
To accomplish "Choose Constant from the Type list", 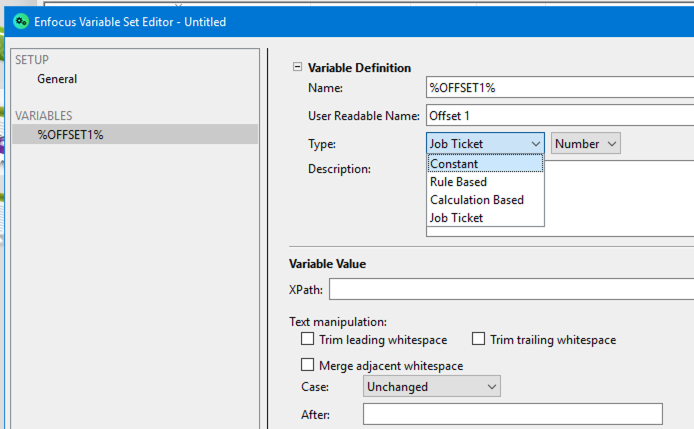I will 485,163.
